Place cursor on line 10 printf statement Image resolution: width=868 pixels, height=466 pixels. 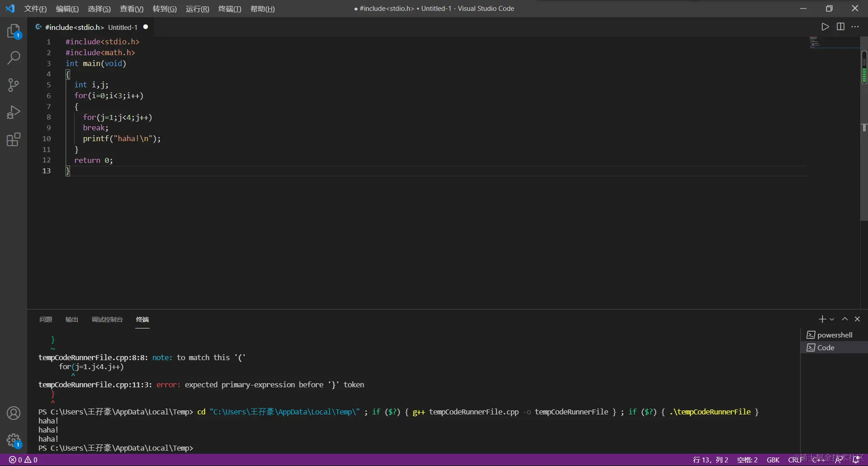pos(122,139)
